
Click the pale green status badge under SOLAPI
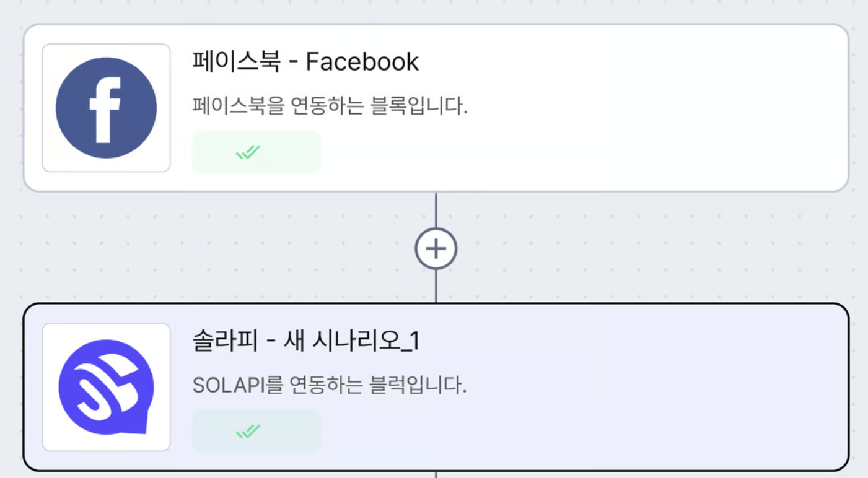tap(256, 431)
